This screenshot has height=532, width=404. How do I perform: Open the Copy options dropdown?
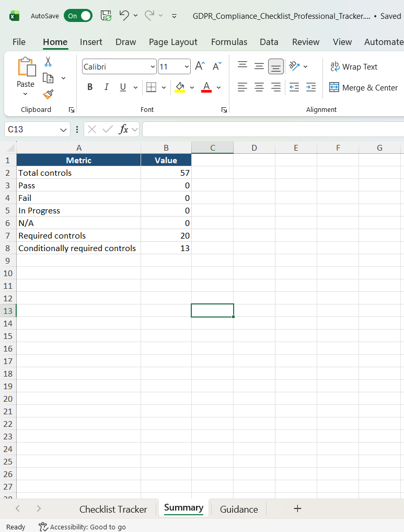click(x=63, y=78)
